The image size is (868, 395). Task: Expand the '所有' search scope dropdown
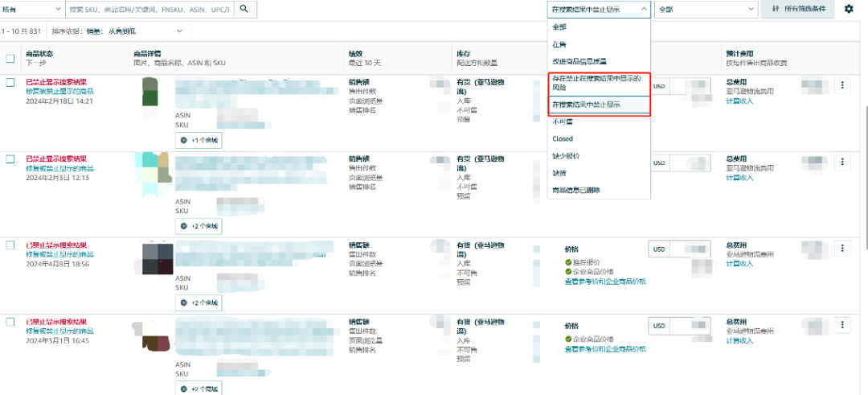point(32,9)
